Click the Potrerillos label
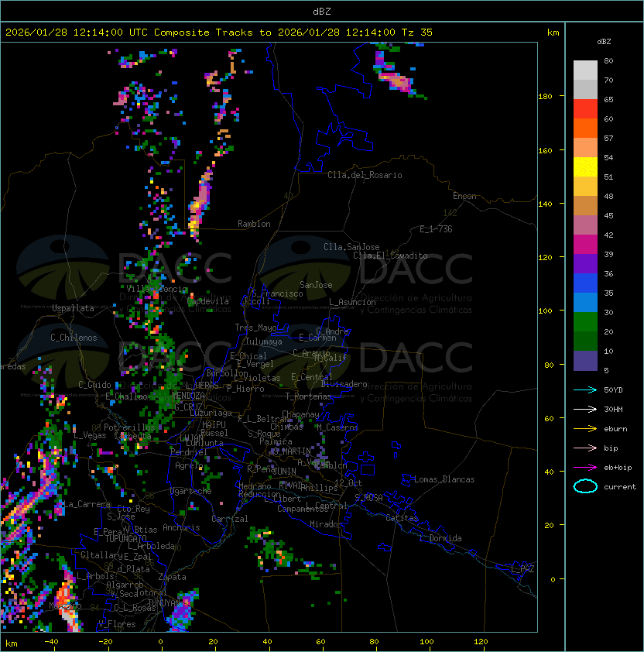This screenshot has height=652, width=644. tap(129, 427)
